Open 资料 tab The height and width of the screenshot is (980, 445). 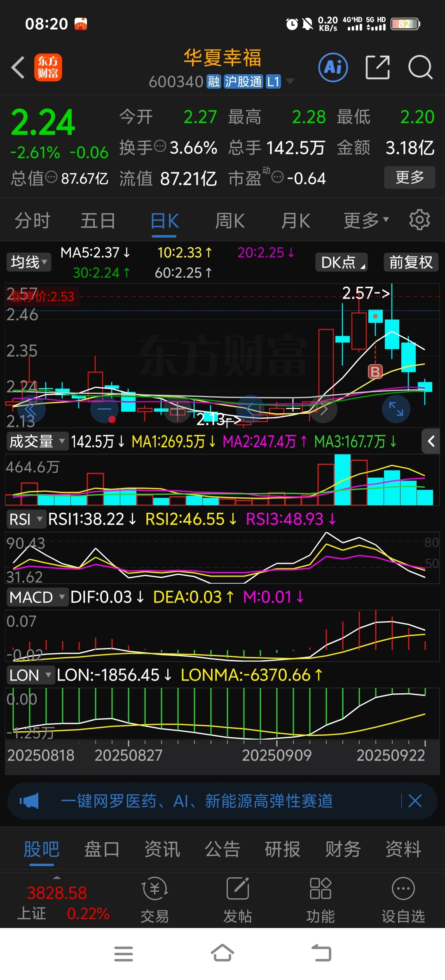(403, 849)
